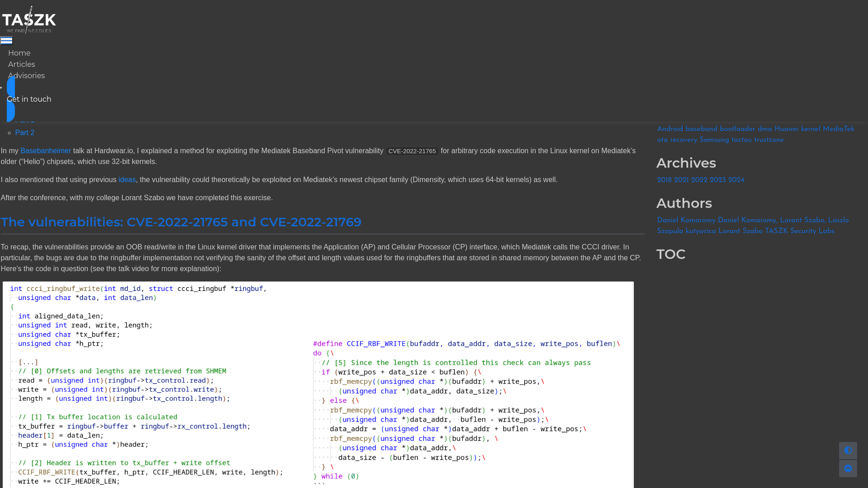Click the TOC sidebar heading
The image size is (868, 488).
[671, 254]
